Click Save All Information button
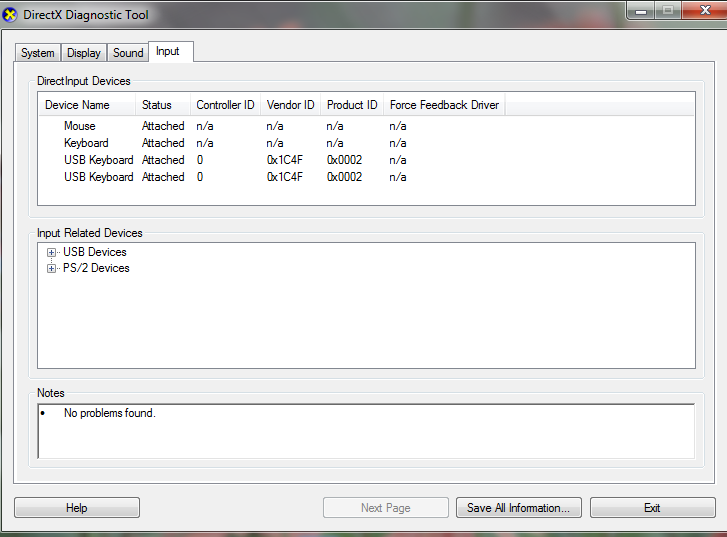Screen dimensions: 727x537 coord(518,508)
